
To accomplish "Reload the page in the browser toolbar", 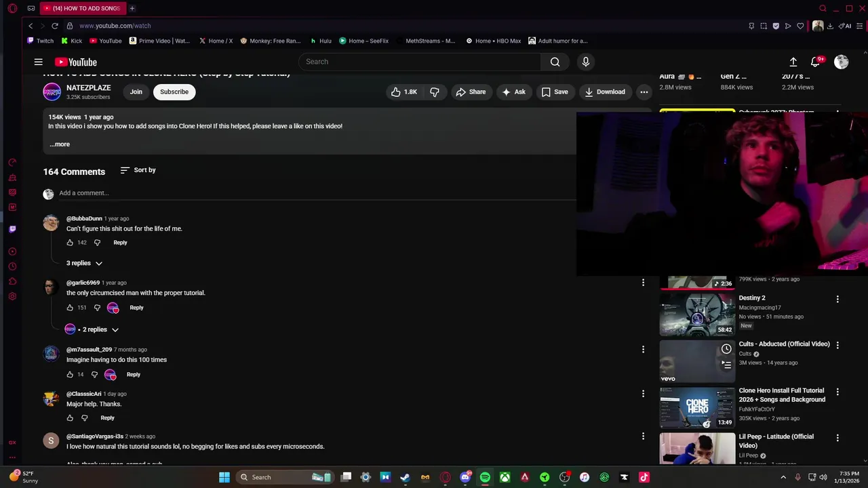I will 55,26.
